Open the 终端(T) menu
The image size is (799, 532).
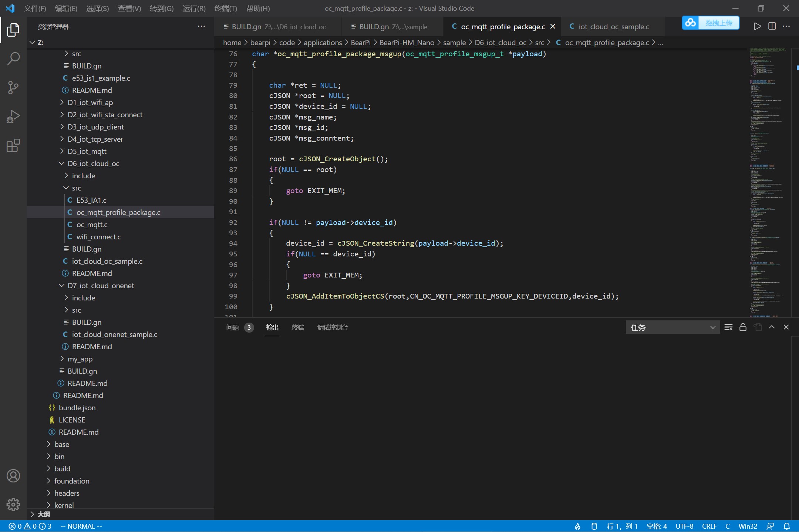tap(226, 9)
